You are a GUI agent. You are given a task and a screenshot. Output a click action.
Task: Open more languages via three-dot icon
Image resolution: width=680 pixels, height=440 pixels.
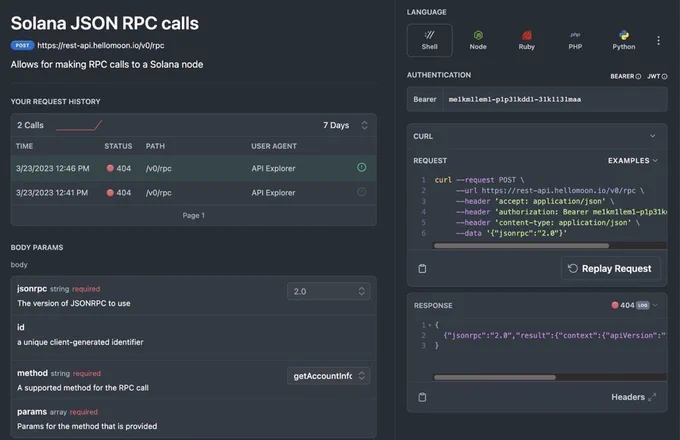pos(658,40)
